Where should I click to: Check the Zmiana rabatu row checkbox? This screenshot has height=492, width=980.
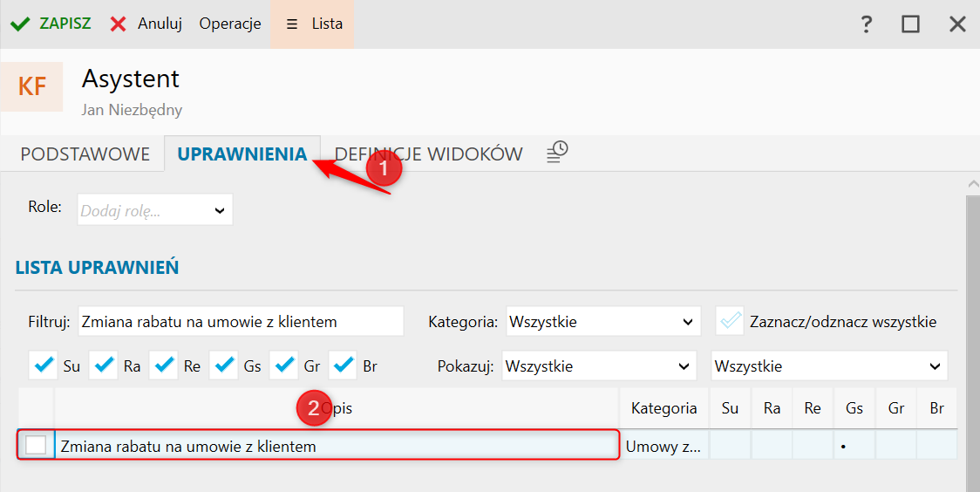click(36, 445)
